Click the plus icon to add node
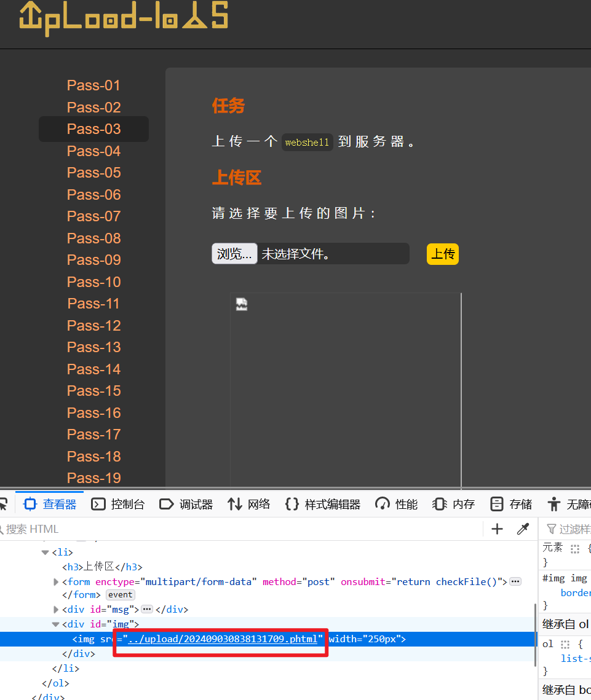591x700 pixels. [497, 529]
